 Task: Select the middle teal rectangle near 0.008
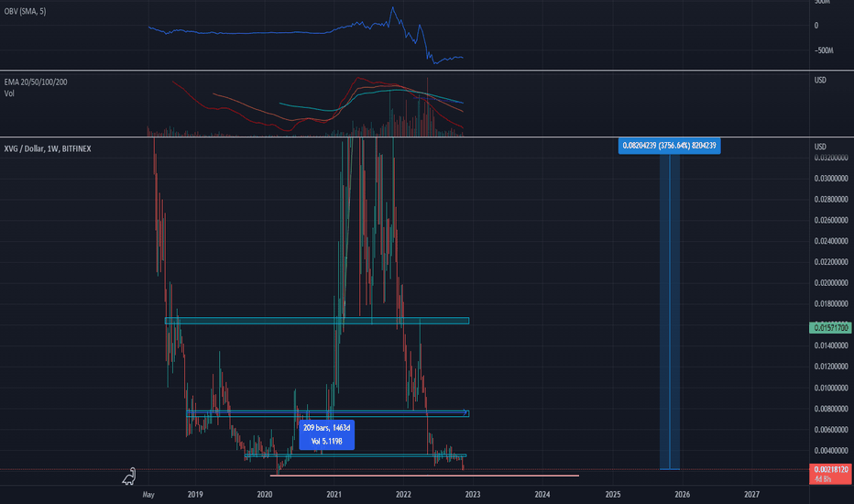[x=327, y=413]
